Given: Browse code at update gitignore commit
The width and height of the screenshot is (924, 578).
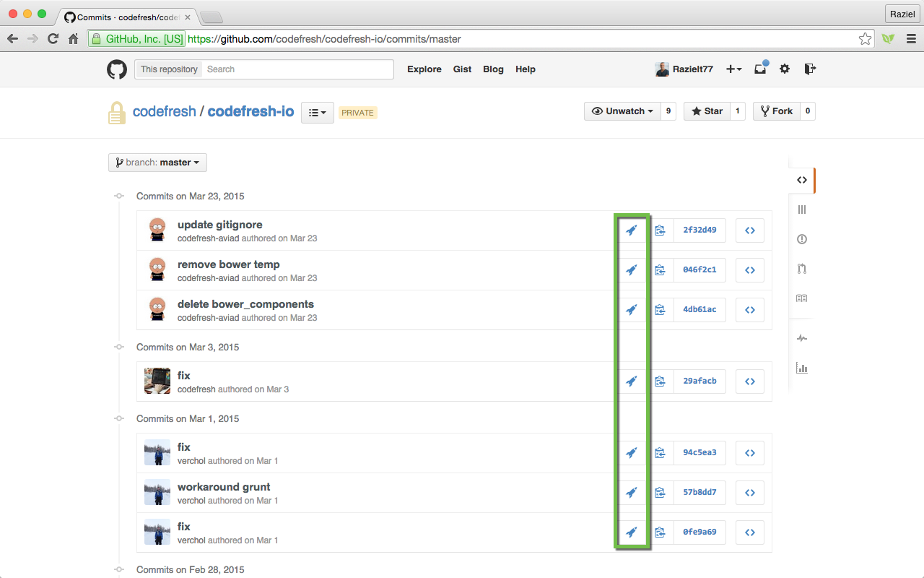Looking at the screenshot, I should pyautogui.click(x=750, y=230).
